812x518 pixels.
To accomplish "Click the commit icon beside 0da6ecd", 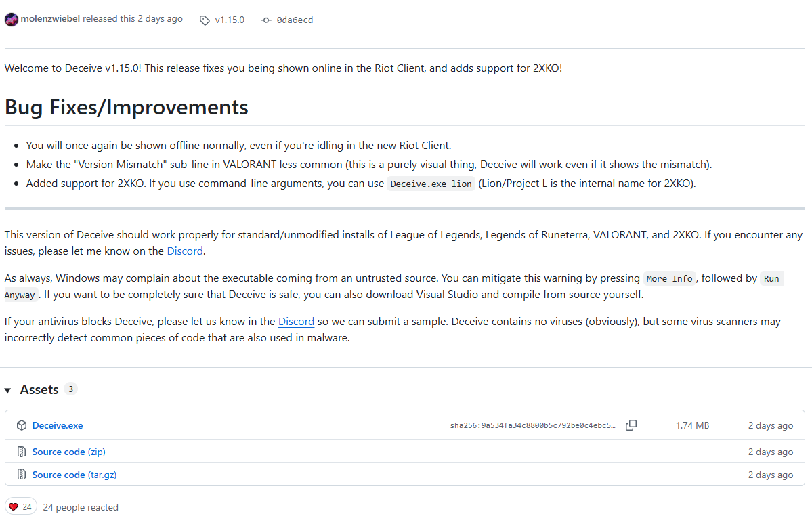I will coord(265,20).
